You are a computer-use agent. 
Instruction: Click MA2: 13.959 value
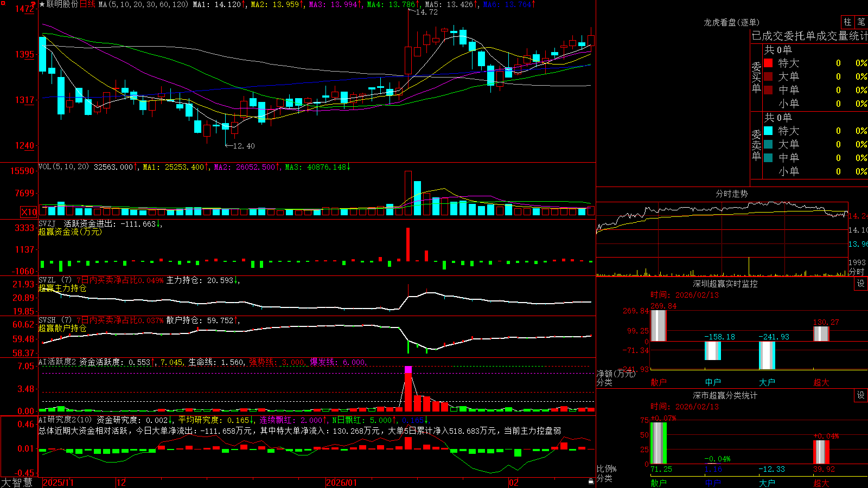277,4
